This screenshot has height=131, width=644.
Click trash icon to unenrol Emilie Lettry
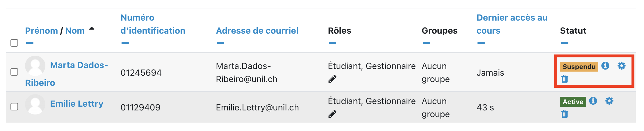(565, 114)
